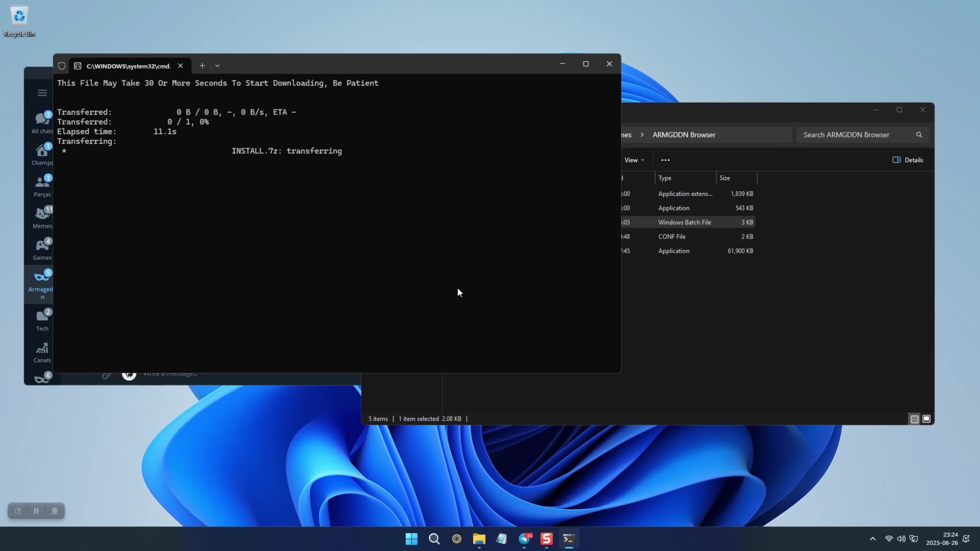Switch Explorer to large thumbnails view
Viewport: 980px width, 551px height.
pos(926,419)
